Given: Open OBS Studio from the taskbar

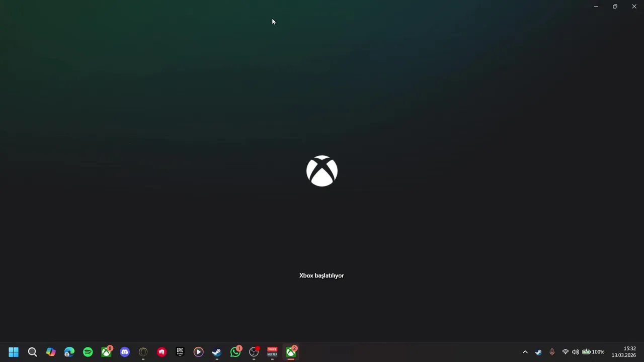Looking at the screenshot, I should (254, 352).
